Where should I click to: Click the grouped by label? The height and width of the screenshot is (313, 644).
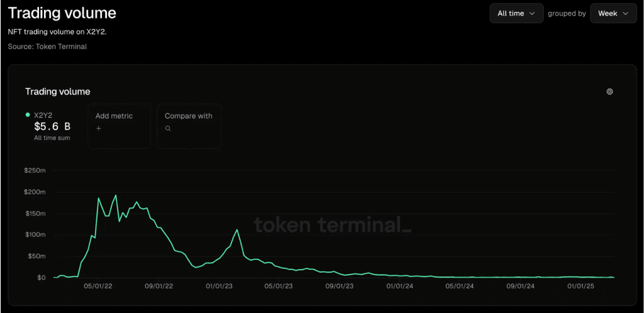[x=567, y=14]
